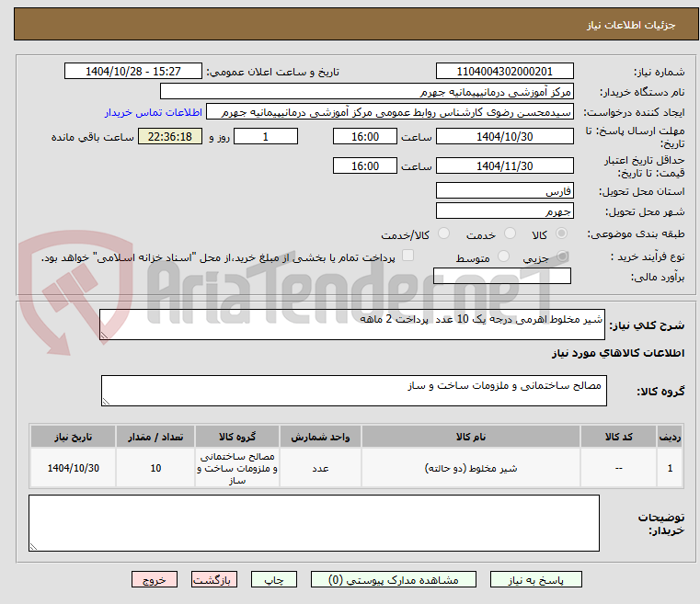Click the table row number 1 cell
The width and height of the screenshot is (700, 604).
click(670, 468)
